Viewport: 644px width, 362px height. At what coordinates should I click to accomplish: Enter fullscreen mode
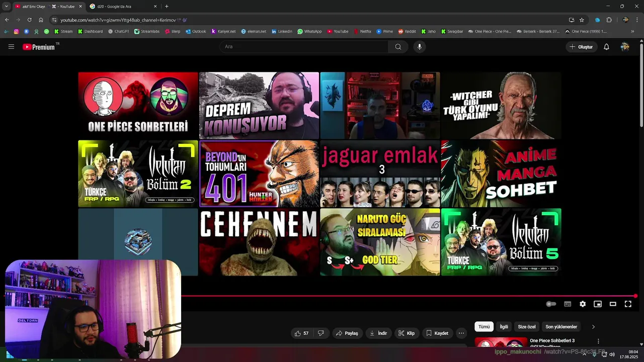pyautogui.click(x=628, y=304)
